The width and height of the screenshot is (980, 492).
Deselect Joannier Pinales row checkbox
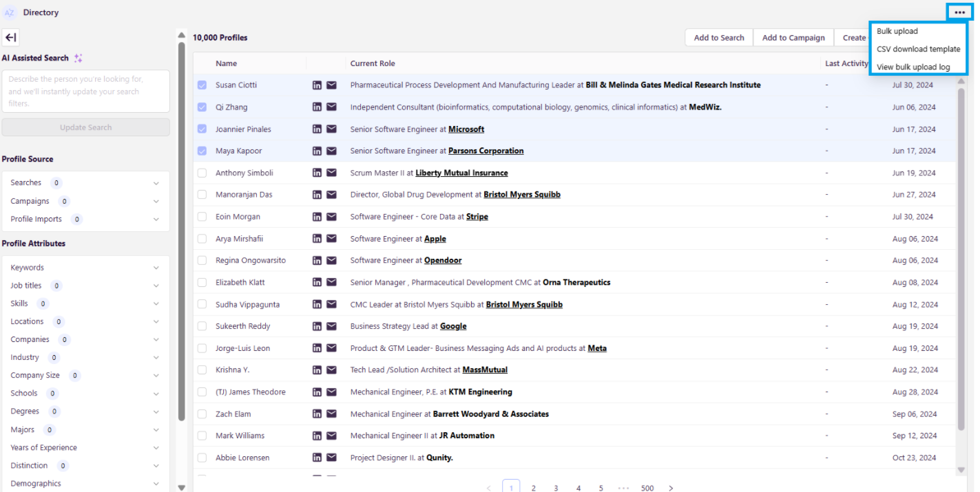(x=202, y=129)
